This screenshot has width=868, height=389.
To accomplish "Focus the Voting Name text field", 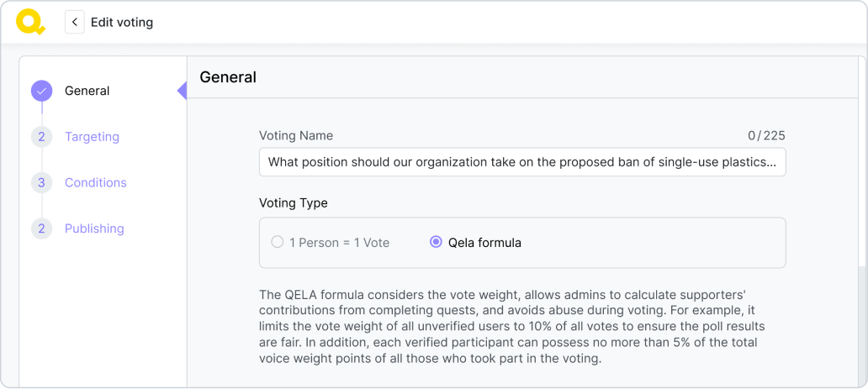I will pos(521,161).
